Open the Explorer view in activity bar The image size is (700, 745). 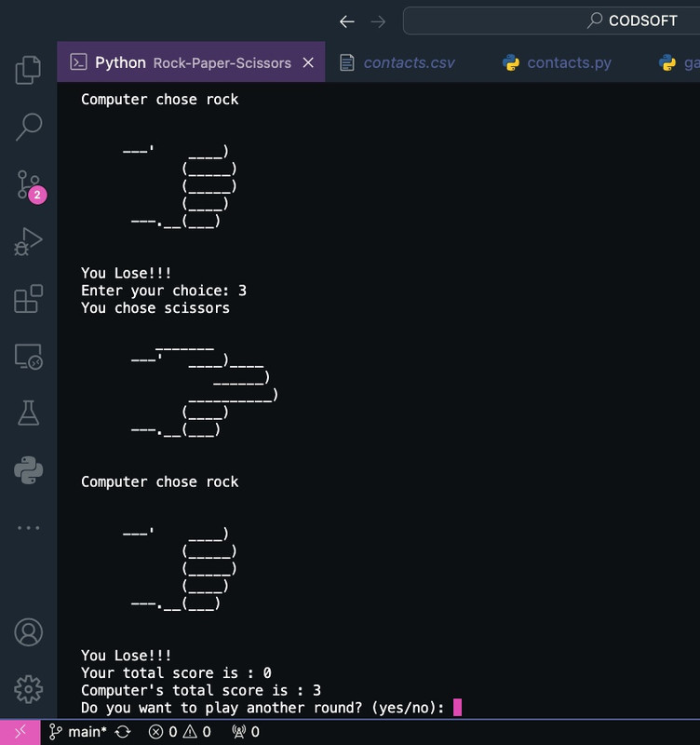(29, 70)
